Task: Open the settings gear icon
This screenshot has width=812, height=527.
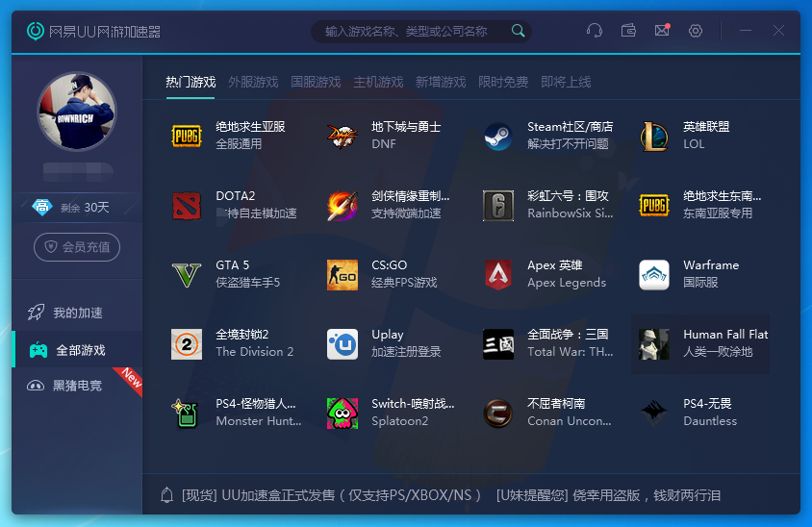Action: [696, 31]
